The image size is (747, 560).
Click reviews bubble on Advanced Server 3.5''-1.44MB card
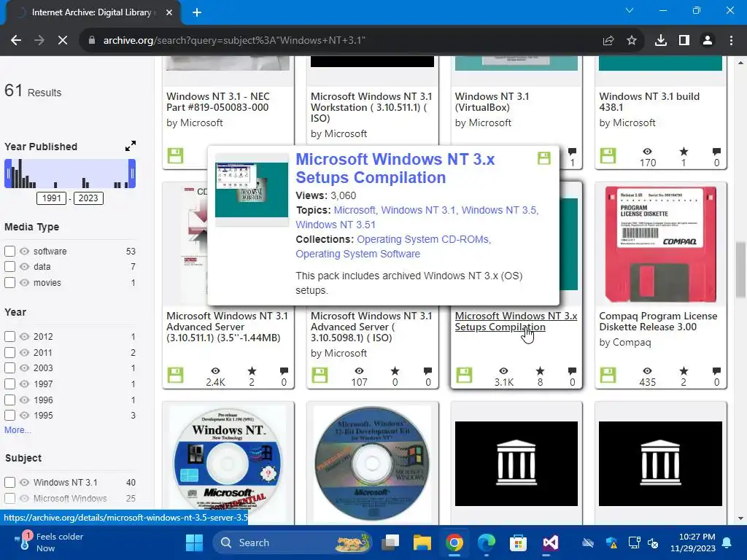284,371
